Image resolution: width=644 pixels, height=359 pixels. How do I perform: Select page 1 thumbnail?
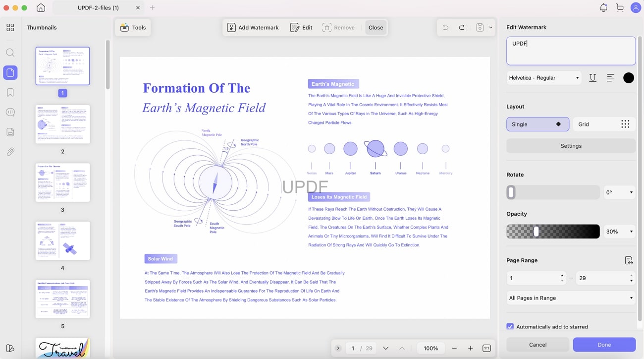pyautogui.click(x=62, y=66)
